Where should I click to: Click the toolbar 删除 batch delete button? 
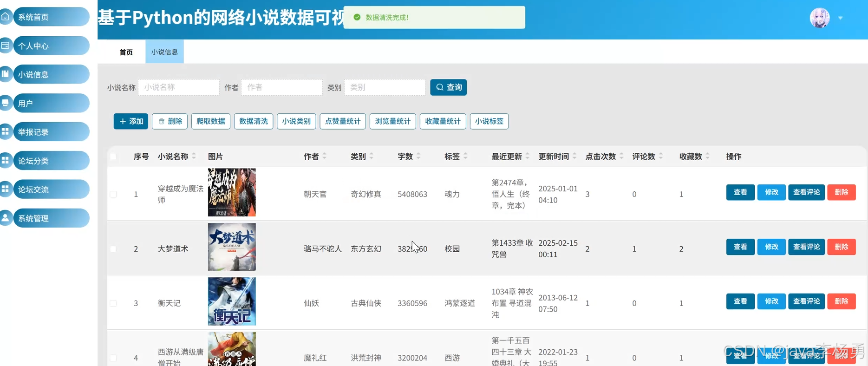[x=170, y=121]
